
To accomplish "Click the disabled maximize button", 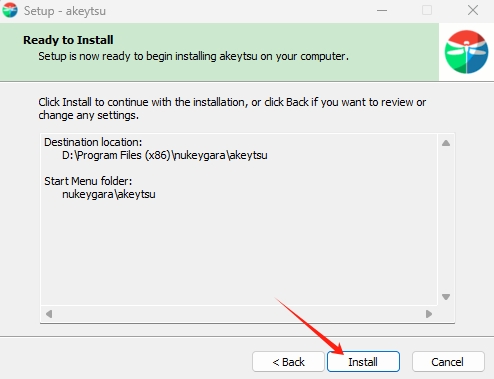I will pyautogui.click(x=427, y=11).
